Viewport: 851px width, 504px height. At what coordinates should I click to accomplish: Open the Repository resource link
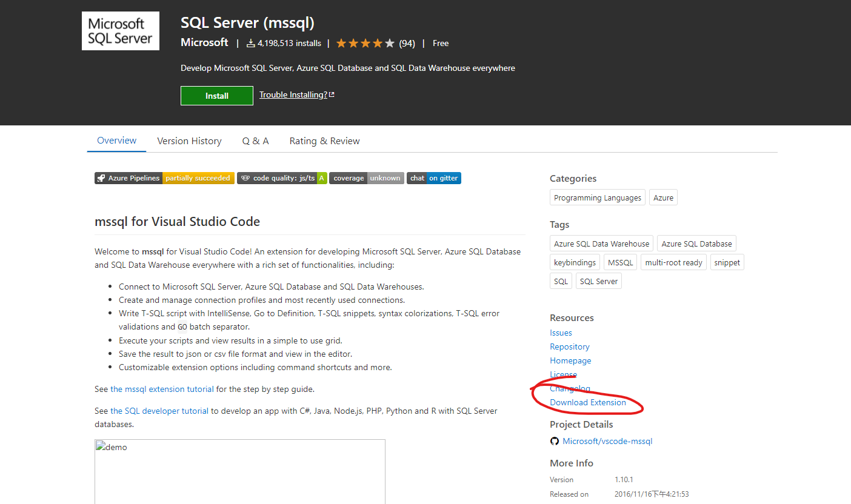tap(570, 346)
